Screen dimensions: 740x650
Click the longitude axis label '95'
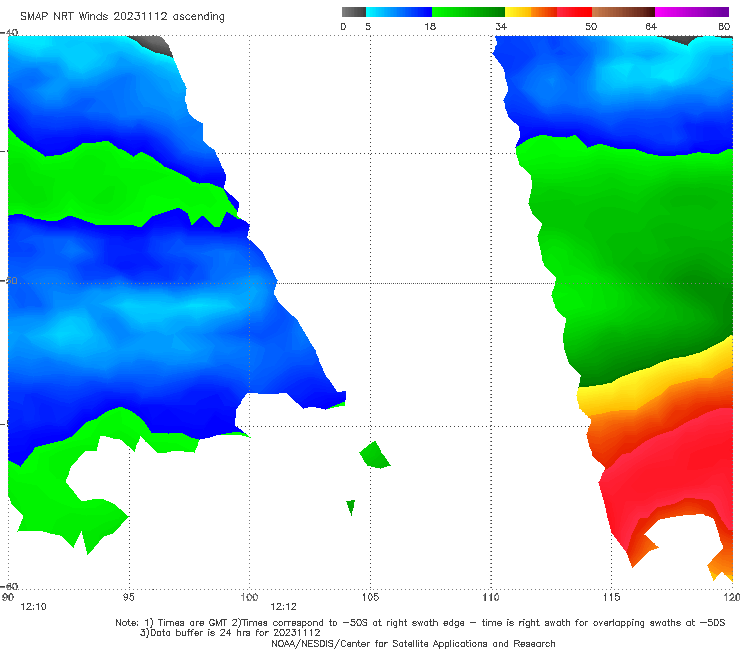(128, 597)
